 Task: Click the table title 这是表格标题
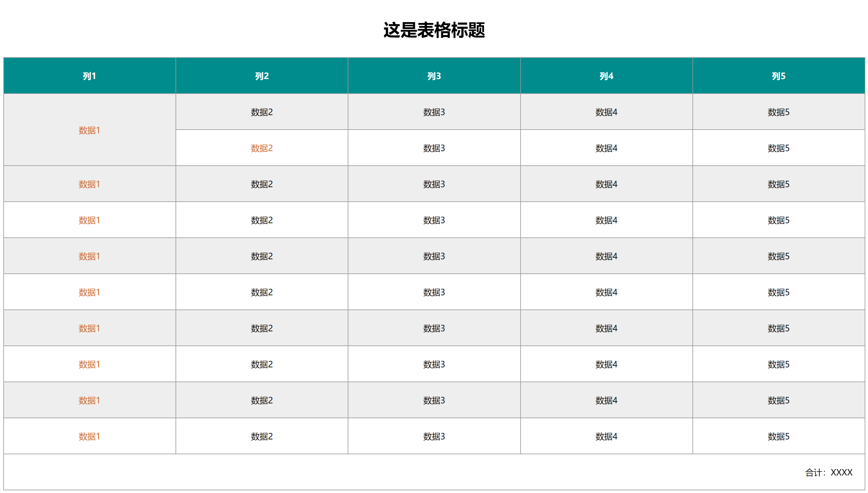coord(434,30)
